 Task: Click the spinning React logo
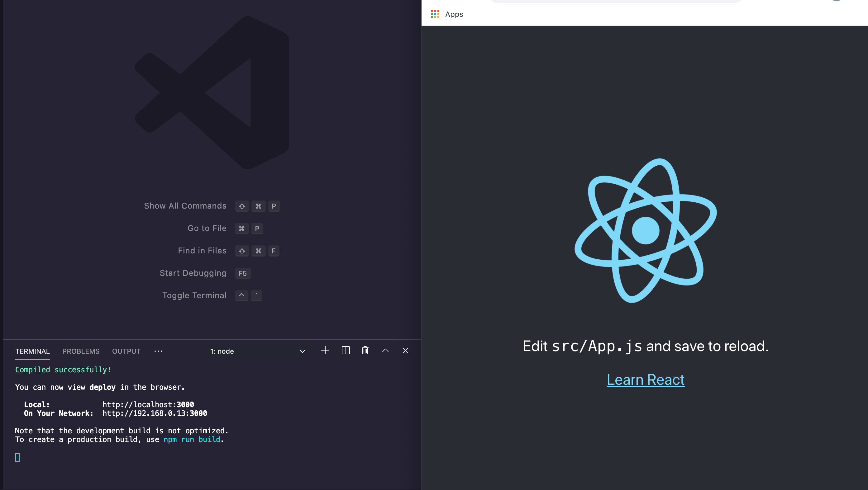pos(645,231)
